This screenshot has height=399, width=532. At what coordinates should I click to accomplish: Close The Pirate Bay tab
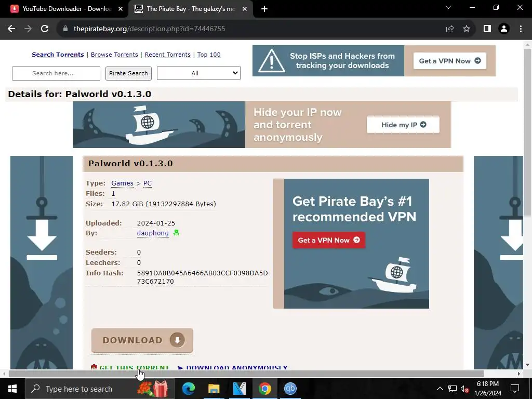(x=245, y=9)
